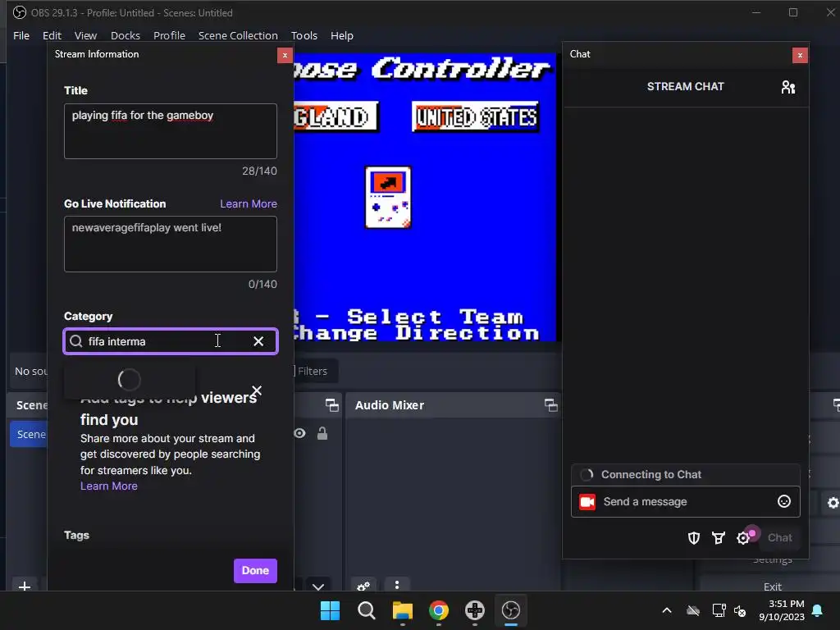This screenshot has height=630, width=840.
Task: Open File Explorer from taskbar
Action: click(x=402, y=610)
